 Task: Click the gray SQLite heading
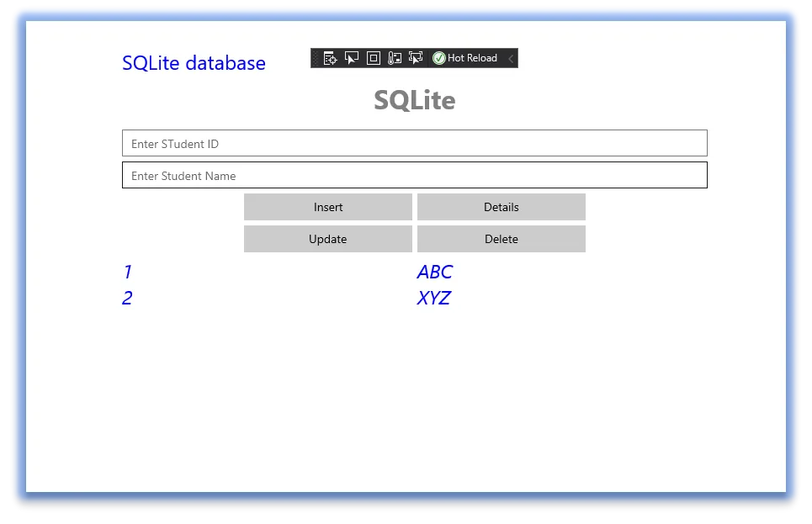tap(415, 100)
